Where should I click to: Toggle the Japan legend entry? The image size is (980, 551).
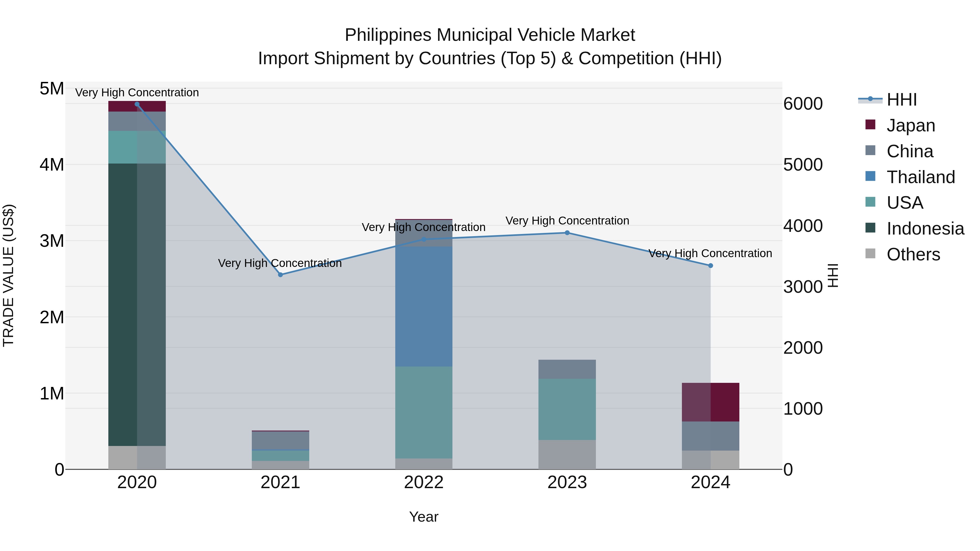coord(900,125)
